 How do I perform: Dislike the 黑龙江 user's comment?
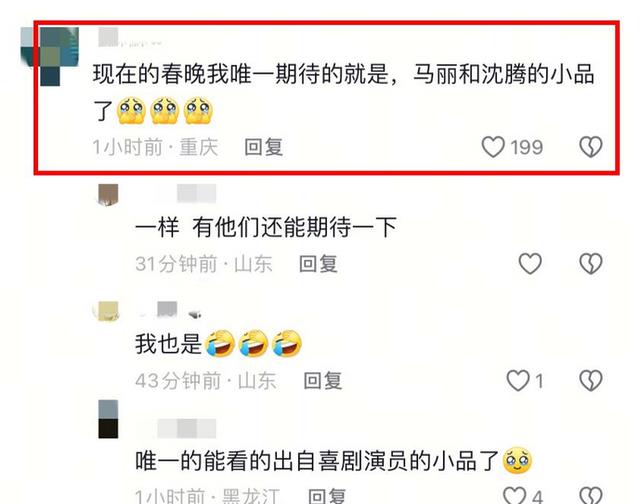tap(591, 495)
